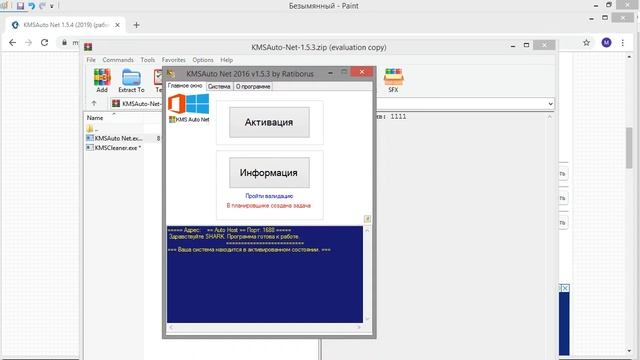Reload the page in the browser
The width and height of the screenshot is (640, 360).
(x=44, y=42)
